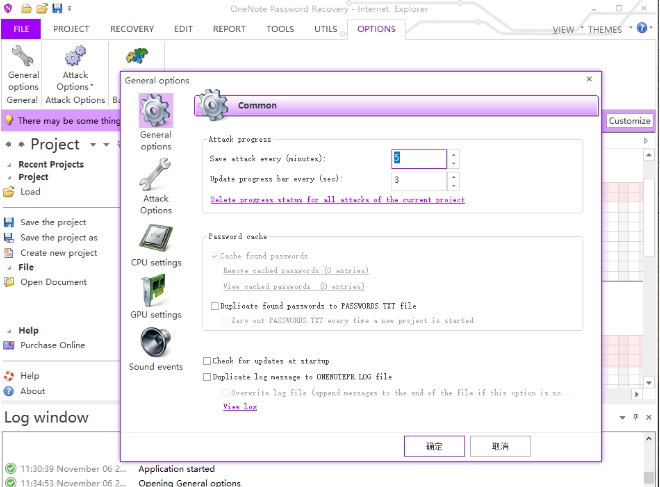Click Purchase Online card icon
660x487 pixels.
click(9, 345)
